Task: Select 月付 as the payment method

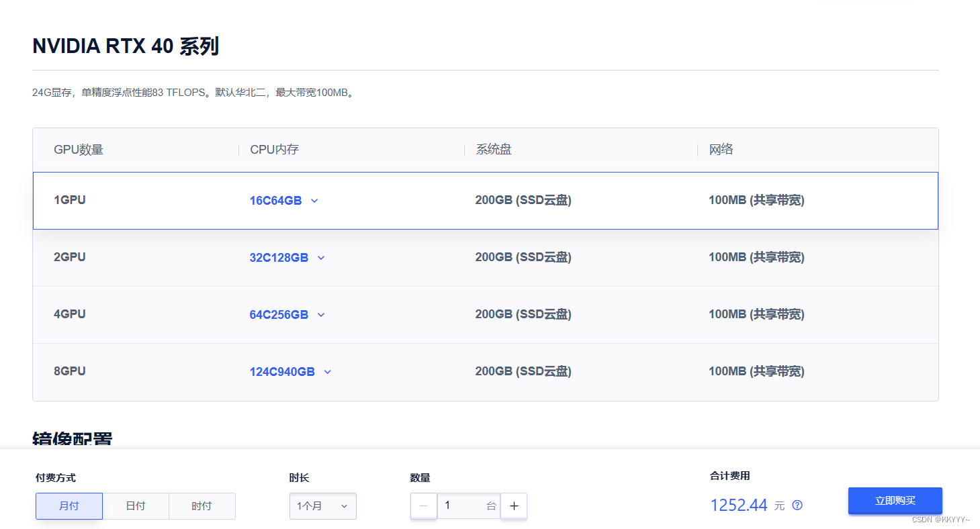Action: (x=69, y=506)
